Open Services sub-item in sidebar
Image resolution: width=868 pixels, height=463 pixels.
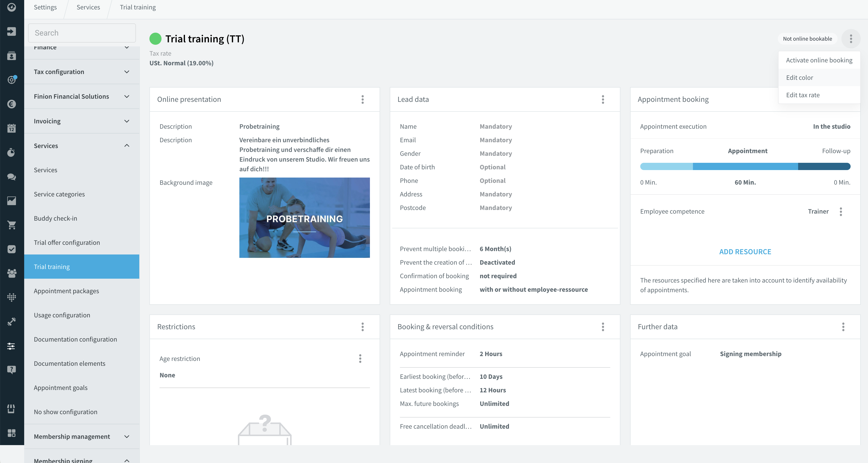pos(82,170)
